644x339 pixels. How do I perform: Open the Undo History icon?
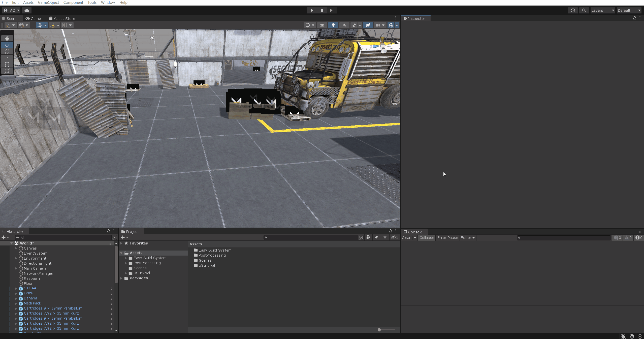[573, 10]
